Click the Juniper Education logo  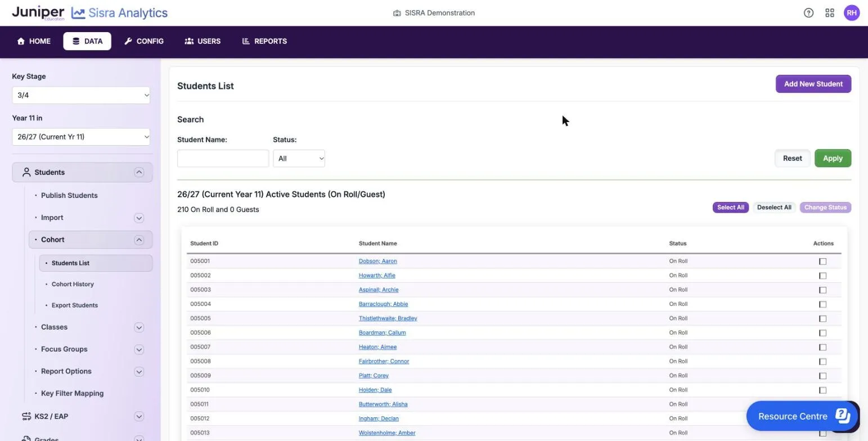click(x=38, y=13)
